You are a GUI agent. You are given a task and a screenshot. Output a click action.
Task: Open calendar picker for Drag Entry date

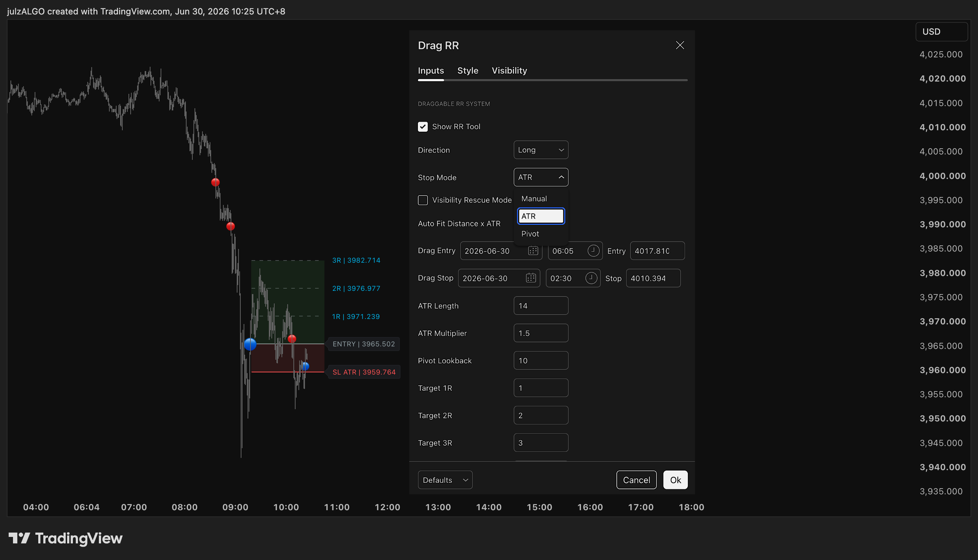(x=533, y=251)
